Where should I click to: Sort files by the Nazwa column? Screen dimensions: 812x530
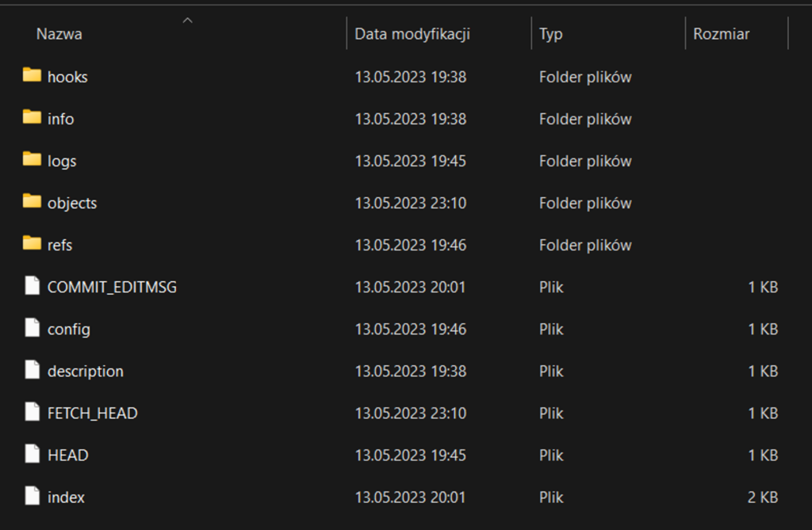[59, 34]
